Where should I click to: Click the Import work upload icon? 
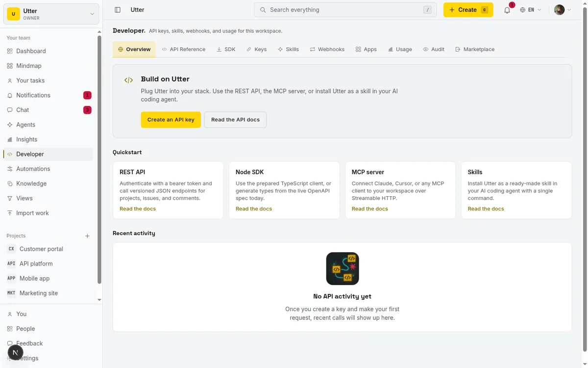click(x=10, y=213)
